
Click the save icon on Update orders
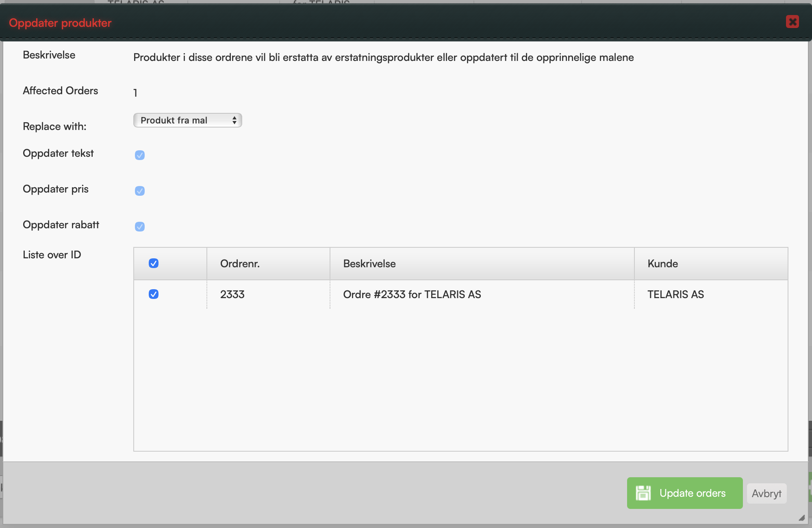pos(643,493)
